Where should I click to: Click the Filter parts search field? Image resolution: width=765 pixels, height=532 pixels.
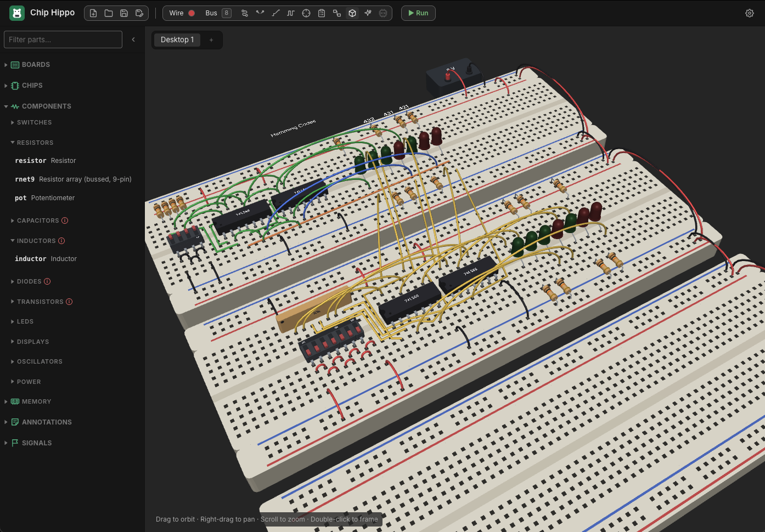[63, 39]
